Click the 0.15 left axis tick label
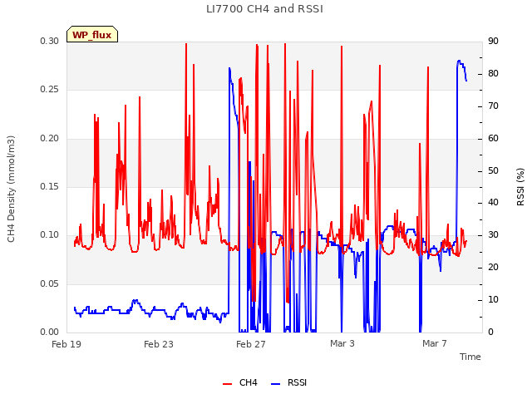This screenshot has height=399, width=532. (x=50, y=186)
